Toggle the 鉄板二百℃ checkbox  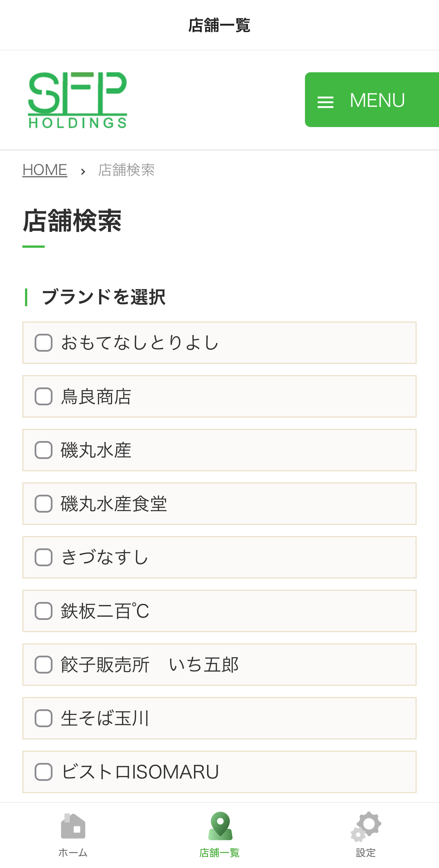click(44, 611)
